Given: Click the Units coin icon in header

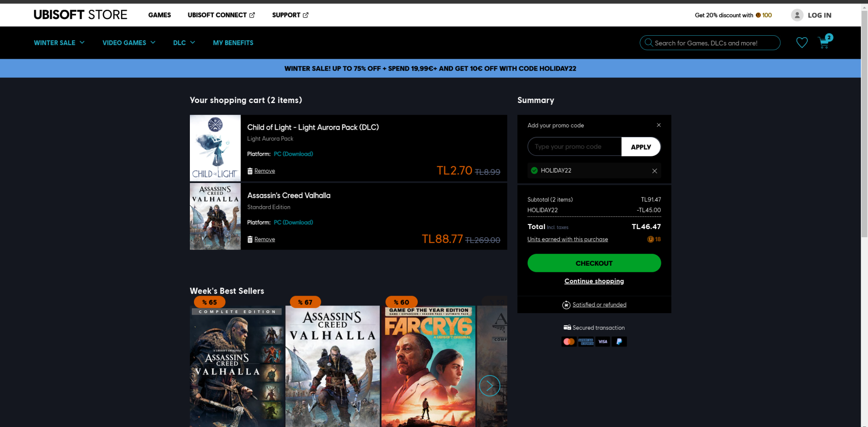Looking at the screenshot, I should pos(758,15).
